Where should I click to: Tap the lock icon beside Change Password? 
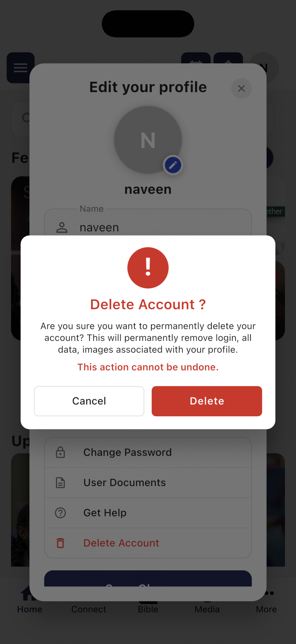pos(60,452)
